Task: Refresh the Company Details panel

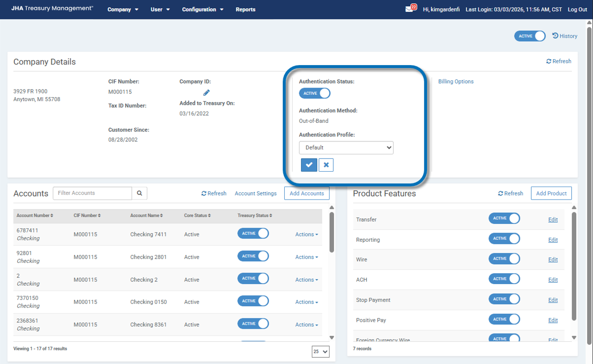Action: tap(559, 61)
